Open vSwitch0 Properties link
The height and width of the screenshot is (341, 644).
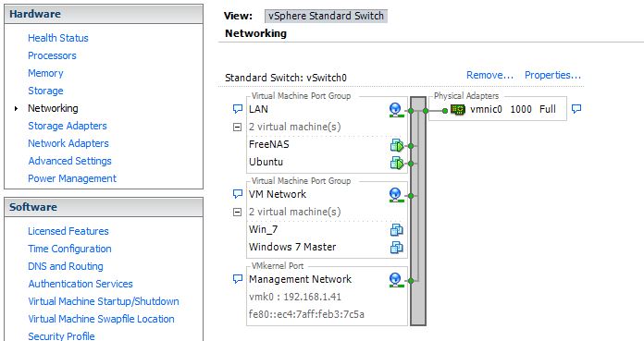[552, 75]
